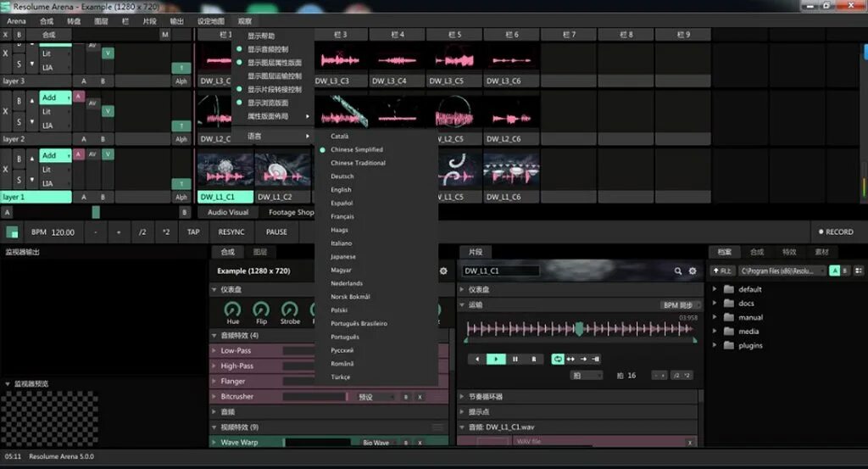This screenshot has height=469, width=868.
Task: Open the Arena menu
Action: (16, 21)
